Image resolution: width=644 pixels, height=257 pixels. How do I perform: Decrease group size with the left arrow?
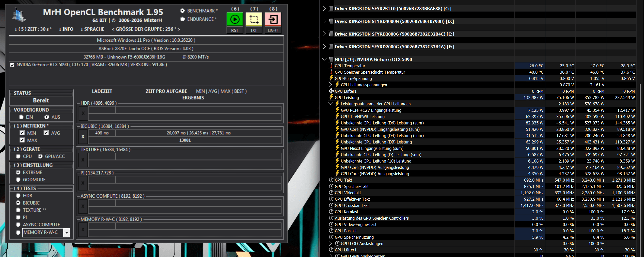[113, 29]
